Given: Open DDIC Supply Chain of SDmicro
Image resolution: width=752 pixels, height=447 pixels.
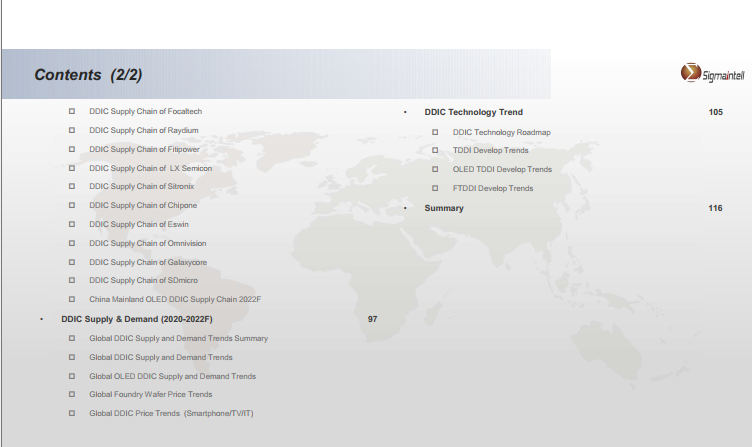Looking at the screenshot, I should point(143,280).
